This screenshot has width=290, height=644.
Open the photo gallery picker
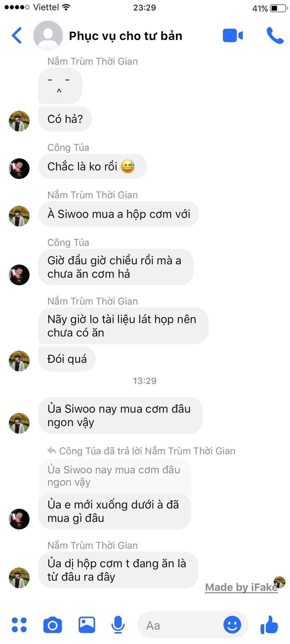(87, 625)
